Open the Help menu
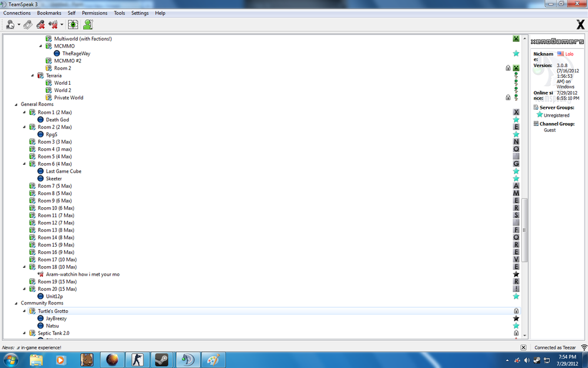Screen dimensions: 588x368 click(x=160, y=13)
